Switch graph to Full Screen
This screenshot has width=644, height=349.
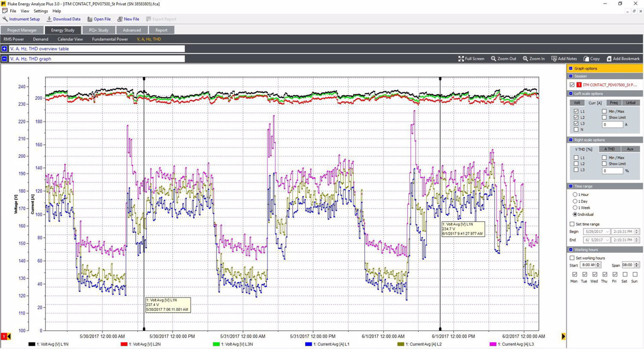(x=471, y=59)
